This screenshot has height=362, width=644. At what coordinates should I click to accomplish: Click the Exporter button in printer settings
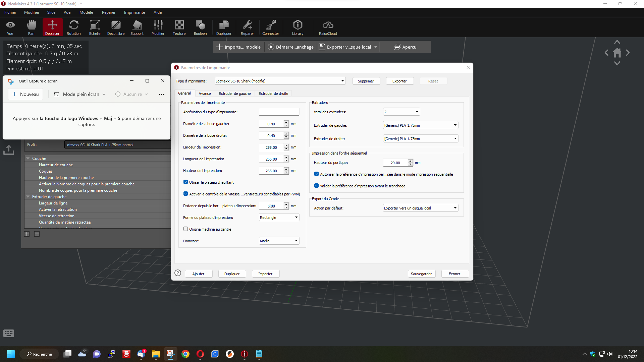click(399, 81)
